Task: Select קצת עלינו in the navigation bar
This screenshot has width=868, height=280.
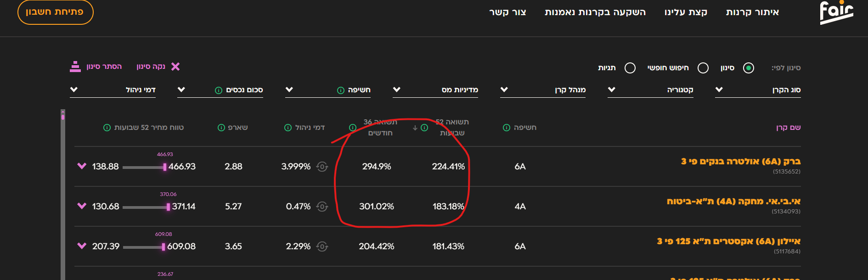Action: (x=685, y=12)
